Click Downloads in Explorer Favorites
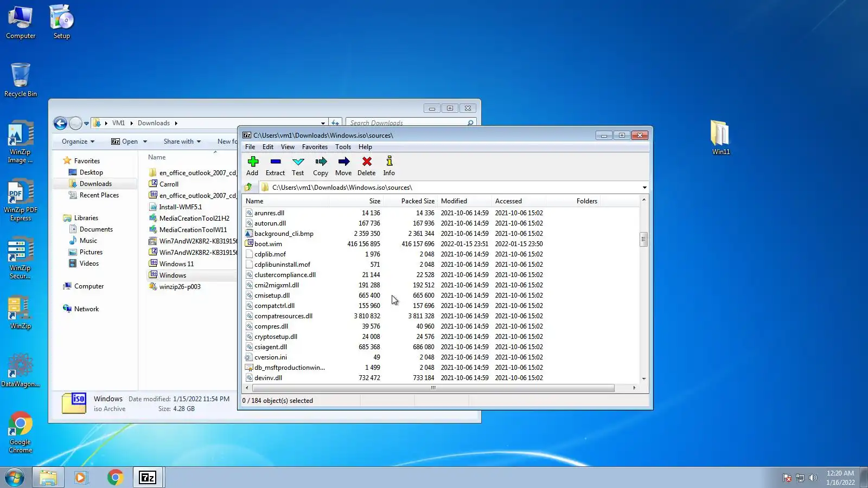The height and width of the screenshot is (488, 868). 95,184
